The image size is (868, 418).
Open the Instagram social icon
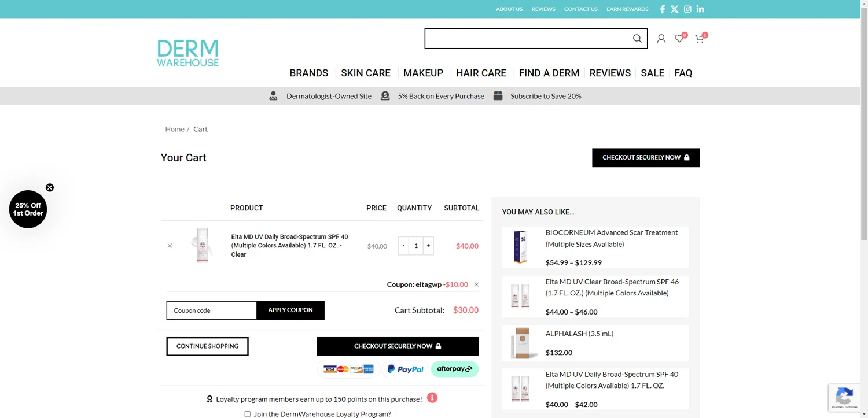coord(687,9)
